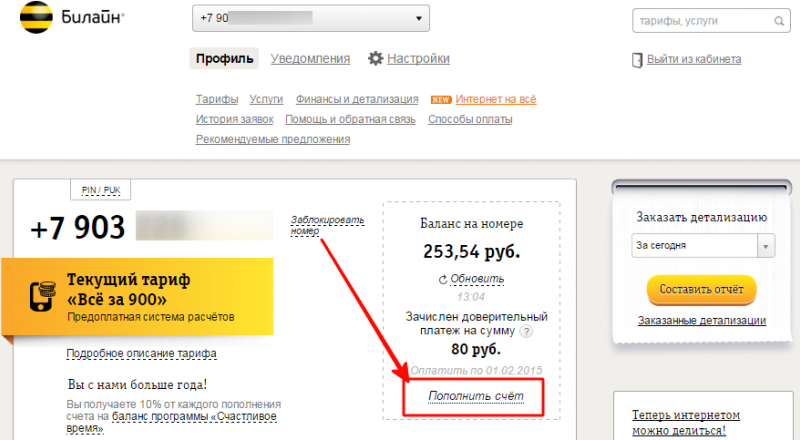Click Обновить balance link

pos(477,279)
